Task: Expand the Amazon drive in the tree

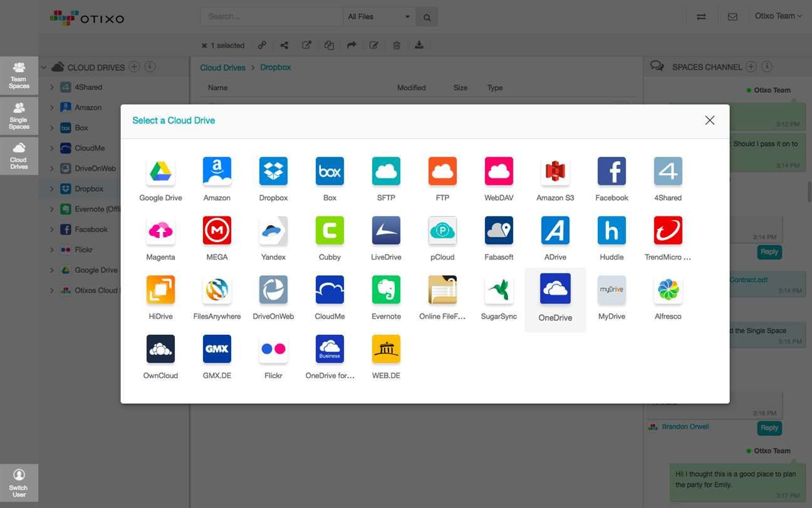Action: click(x=51, y=108)
